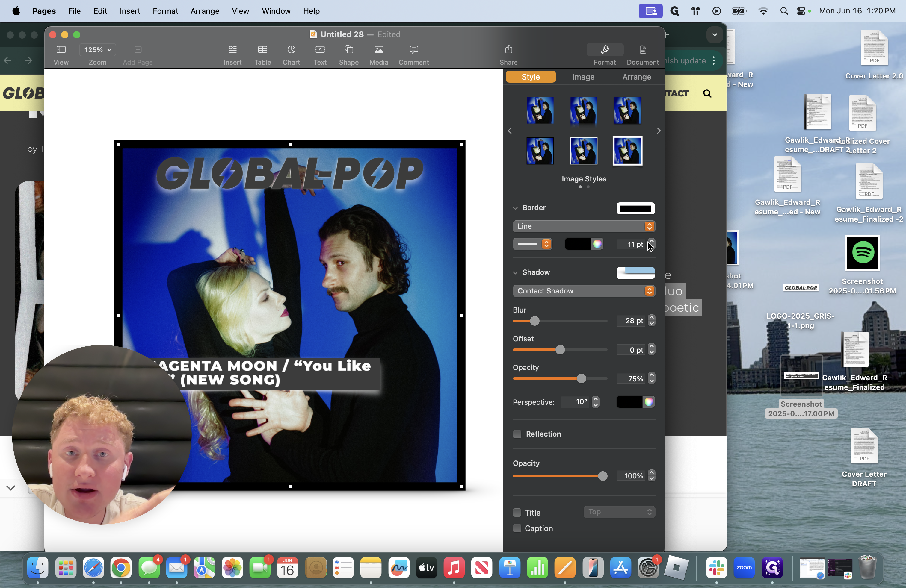Open the Title position Top dropdown

[x=619, y=512]
